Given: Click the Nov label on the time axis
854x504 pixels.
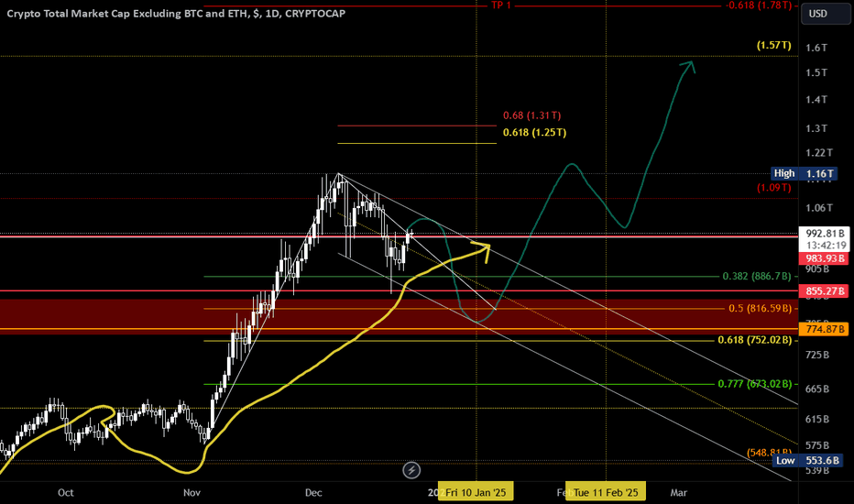Looking at the screenshot, I should click(192, 493).
